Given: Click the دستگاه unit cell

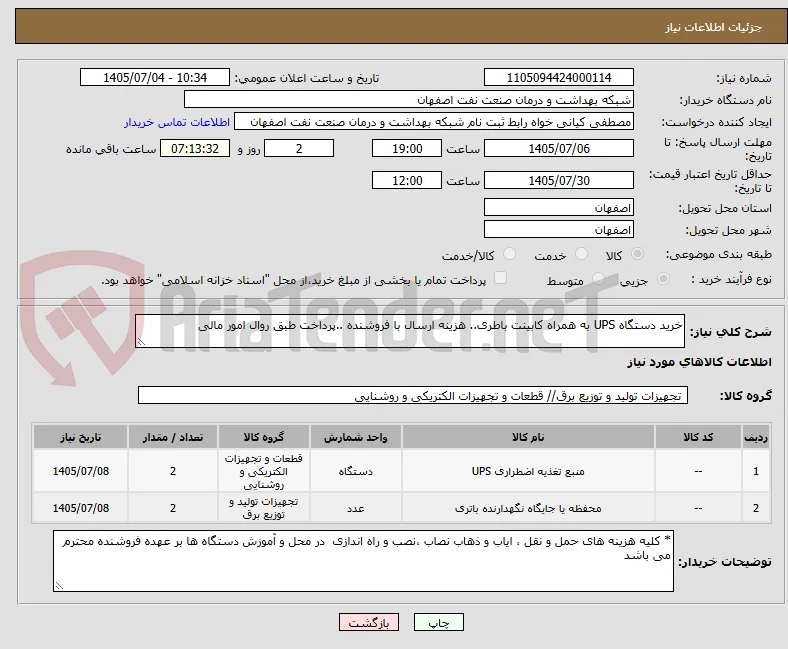Looking at the screenshot, I should [355, 471].
